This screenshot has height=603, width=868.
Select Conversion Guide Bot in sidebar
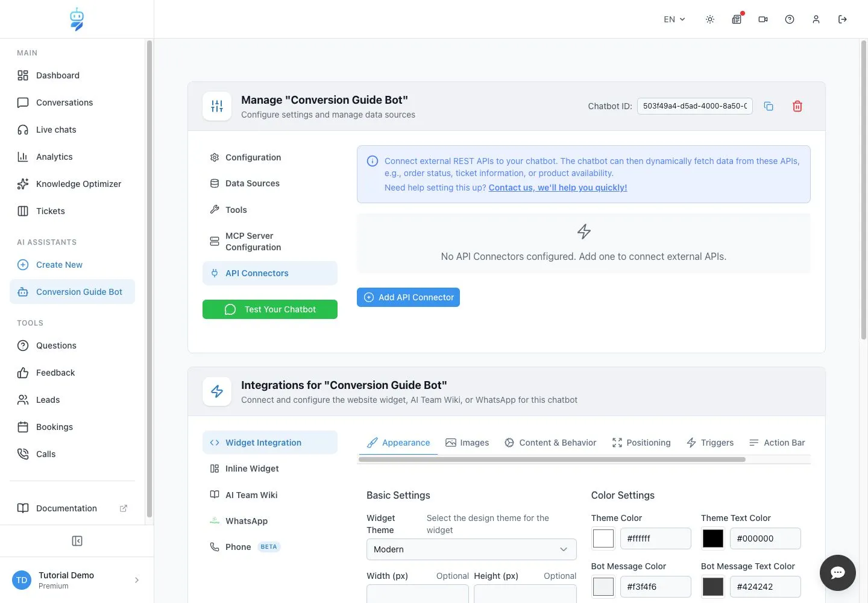(72, 292)
